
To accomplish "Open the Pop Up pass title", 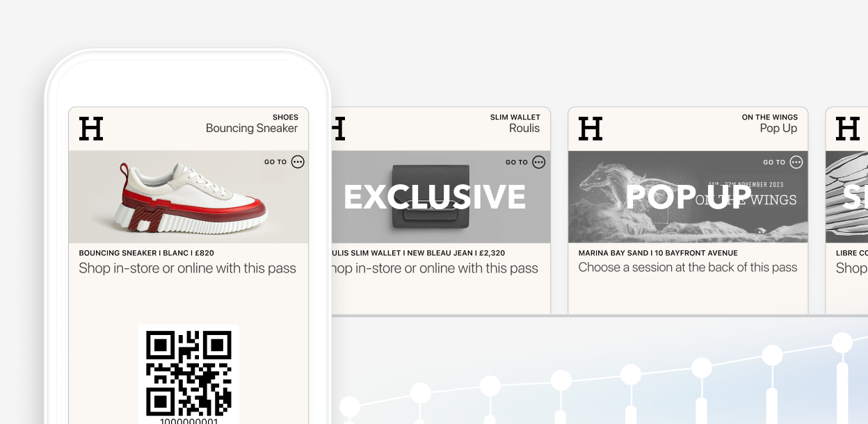I will coord(778,128).
